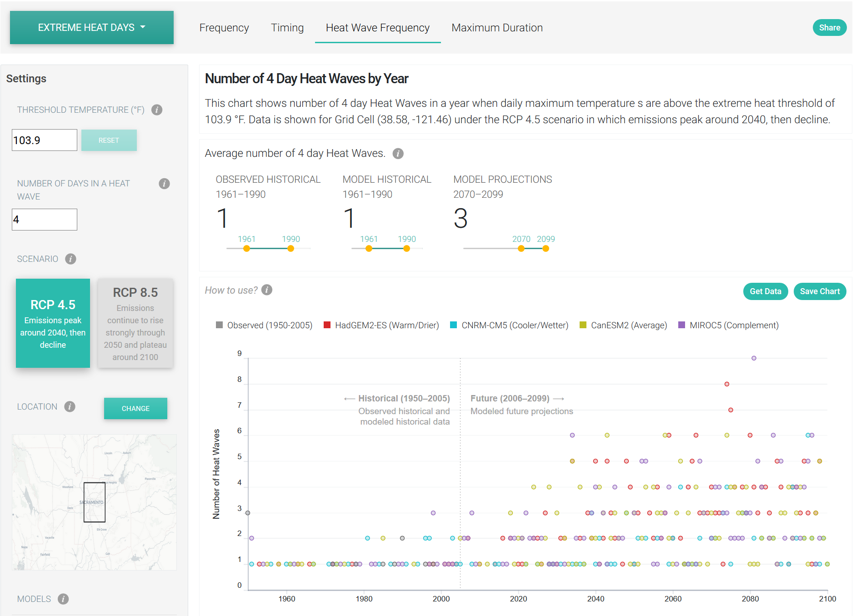Open the How to use info icon
This screenshot has height=616, width=861.
(x=267, y=290)
